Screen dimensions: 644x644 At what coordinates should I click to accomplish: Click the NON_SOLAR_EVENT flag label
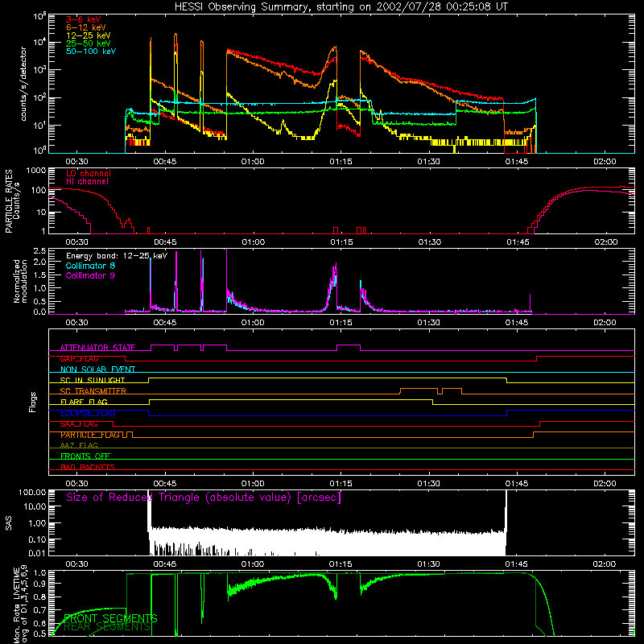97,369
